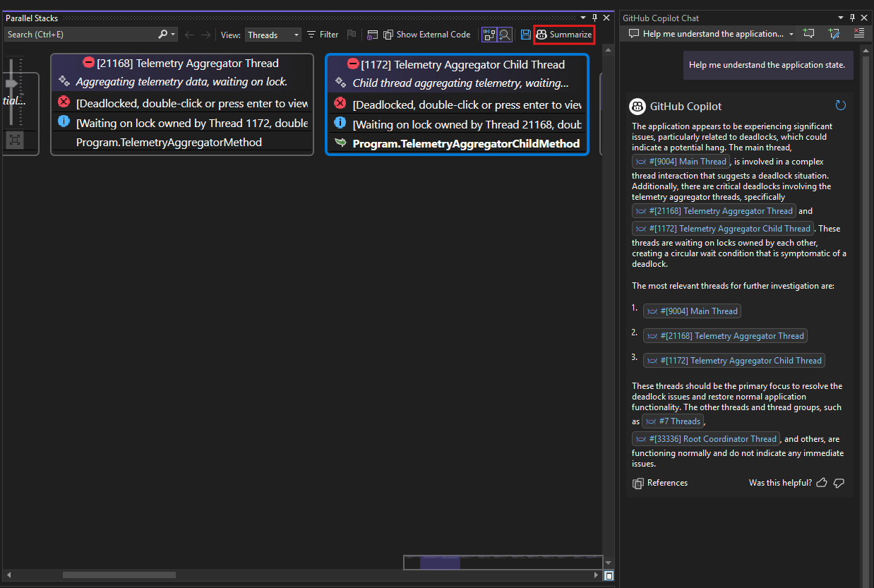Screen dimensions: 874x588
Task: Open a new Copilot edit session
Action: click(x=834, y=34)
